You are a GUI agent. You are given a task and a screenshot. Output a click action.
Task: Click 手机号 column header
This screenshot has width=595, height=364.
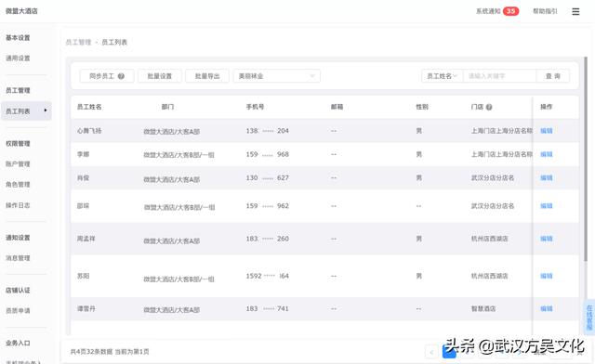click(255, 107)
